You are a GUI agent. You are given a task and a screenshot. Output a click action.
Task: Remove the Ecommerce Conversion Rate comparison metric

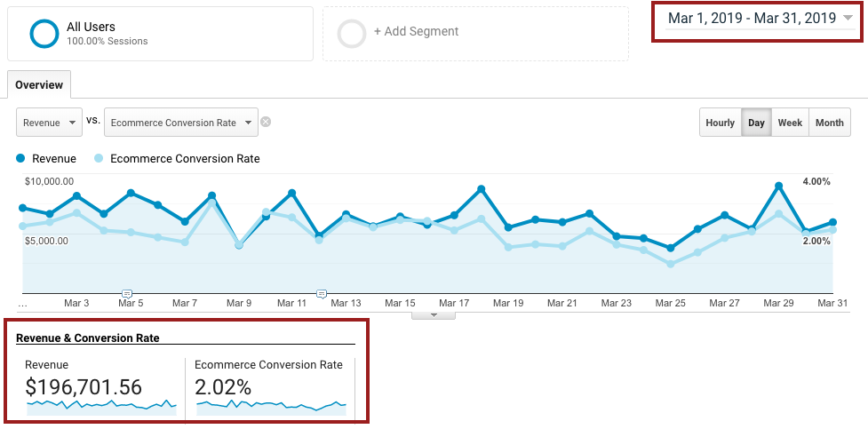(x=266, y=123)
